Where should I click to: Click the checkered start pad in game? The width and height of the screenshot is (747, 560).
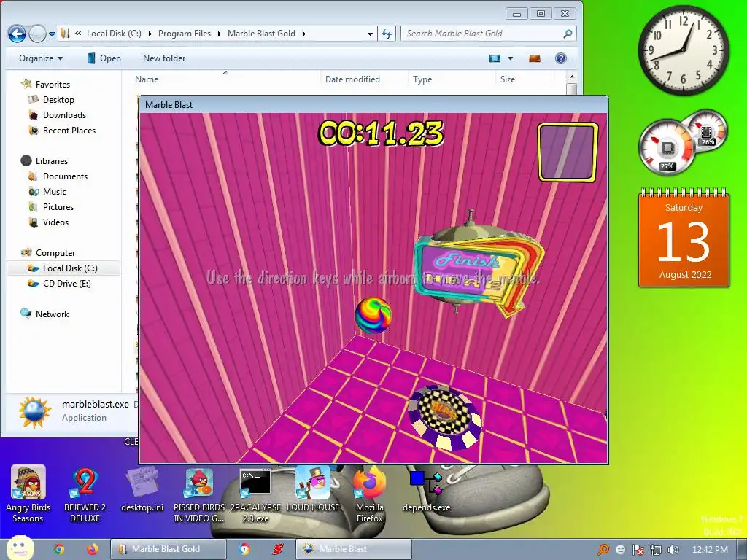(444, 418)
